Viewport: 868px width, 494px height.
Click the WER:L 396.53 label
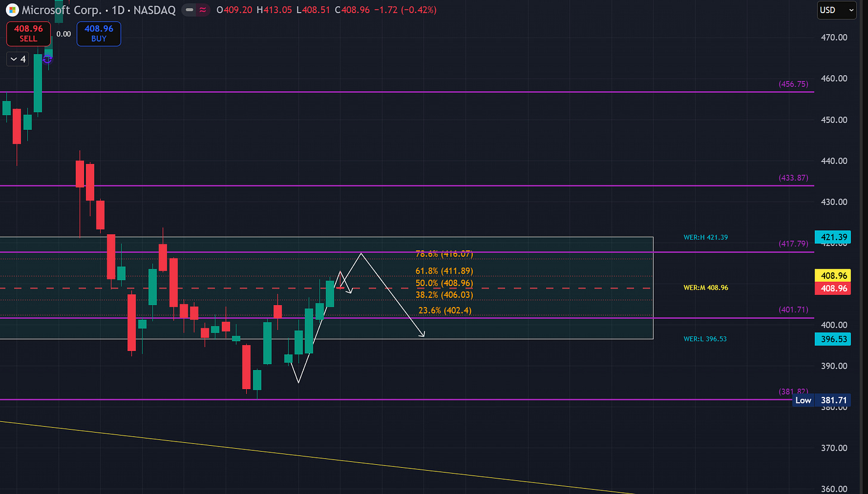(705, 338)
